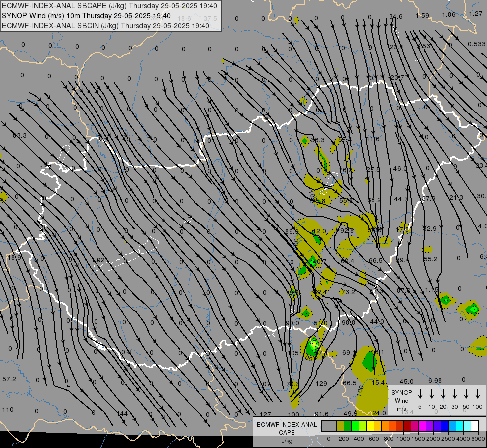Click the 6.98 value above wind legend
Image resolution: width=487 pixels, height=448 pixels.
click(x=435, y=380)
